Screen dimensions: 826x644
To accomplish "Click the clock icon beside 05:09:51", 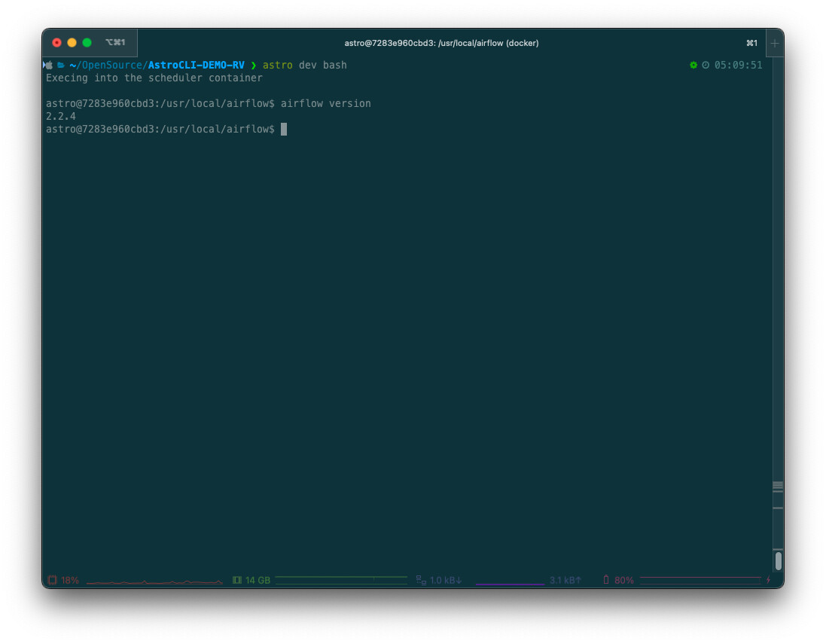I will point(706,65).
